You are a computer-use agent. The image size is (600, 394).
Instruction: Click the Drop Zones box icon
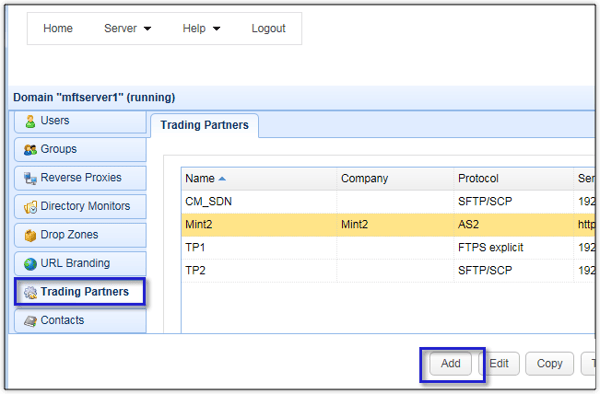point(30,235)
